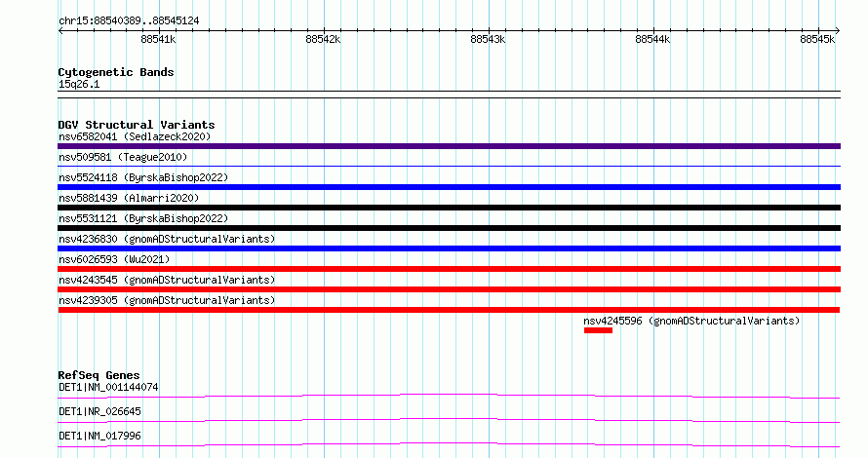Open the nsv6026593 (Wu2021) variant label
The image size is (868, 458).
114,259
